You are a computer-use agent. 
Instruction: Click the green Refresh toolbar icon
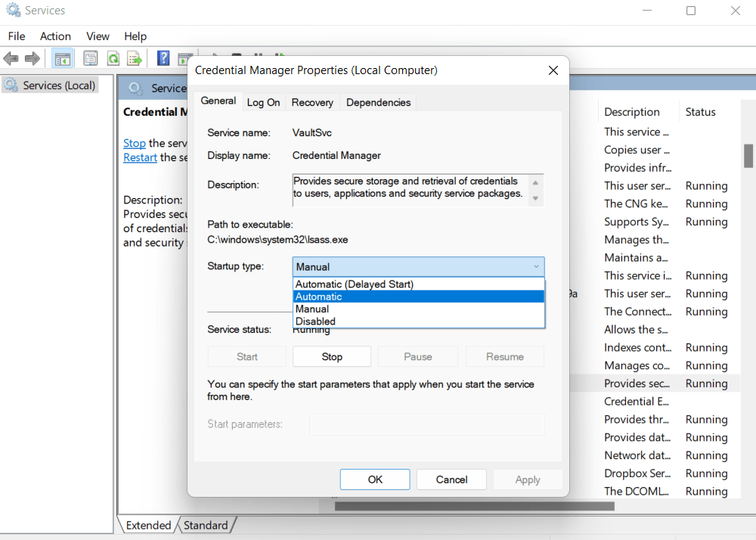click(113, 59)
